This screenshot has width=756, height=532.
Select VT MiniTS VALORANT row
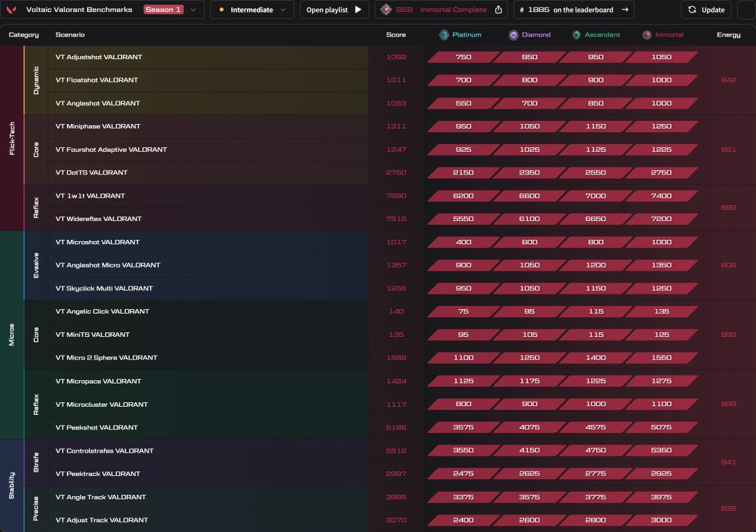tap(209, 334)
